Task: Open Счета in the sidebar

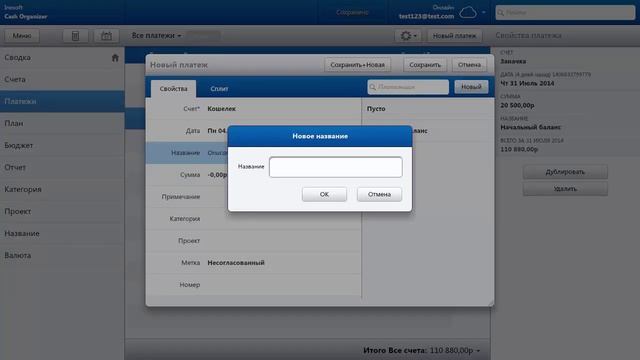Action: 62,79
